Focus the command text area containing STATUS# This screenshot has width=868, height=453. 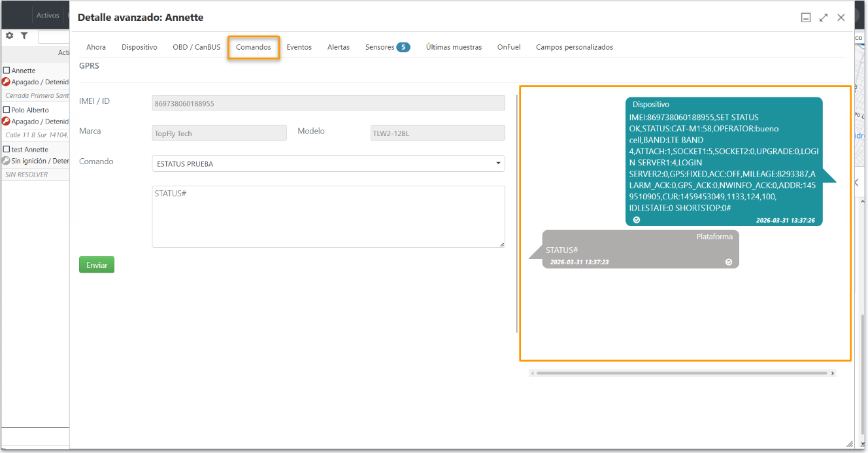(x=328, y=217)
